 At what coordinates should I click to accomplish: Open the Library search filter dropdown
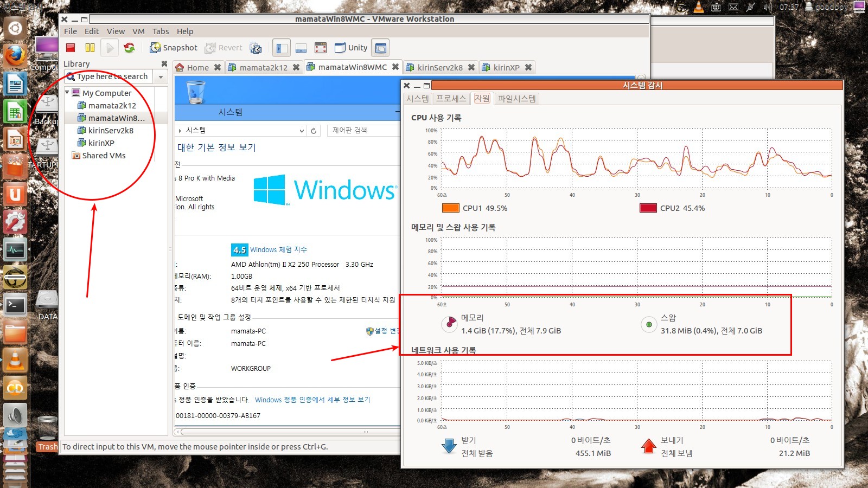pos(161,77)
